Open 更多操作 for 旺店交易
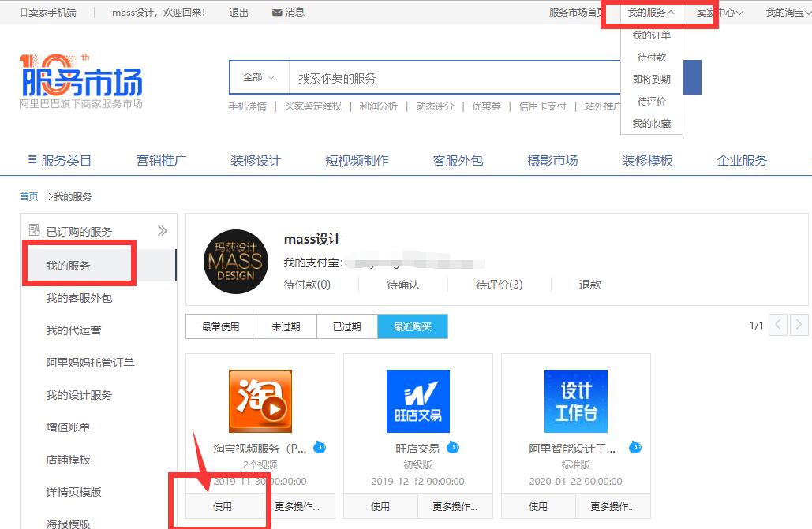Viewport: 812px width, 529px height. 455,506
